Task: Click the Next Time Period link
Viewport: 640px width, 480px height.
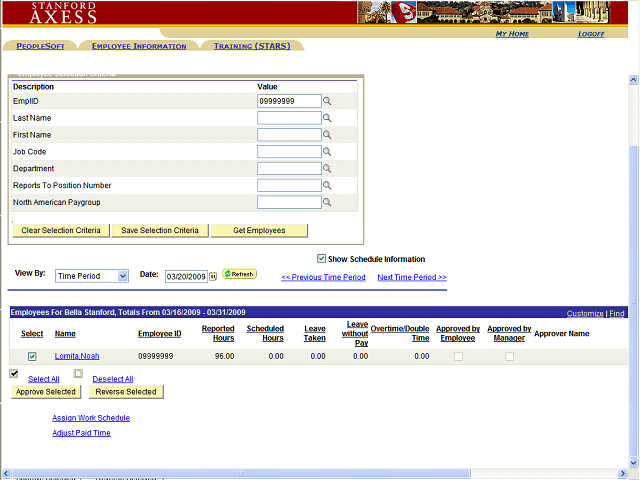Action: pyautogui.click(x=412, y=277)
